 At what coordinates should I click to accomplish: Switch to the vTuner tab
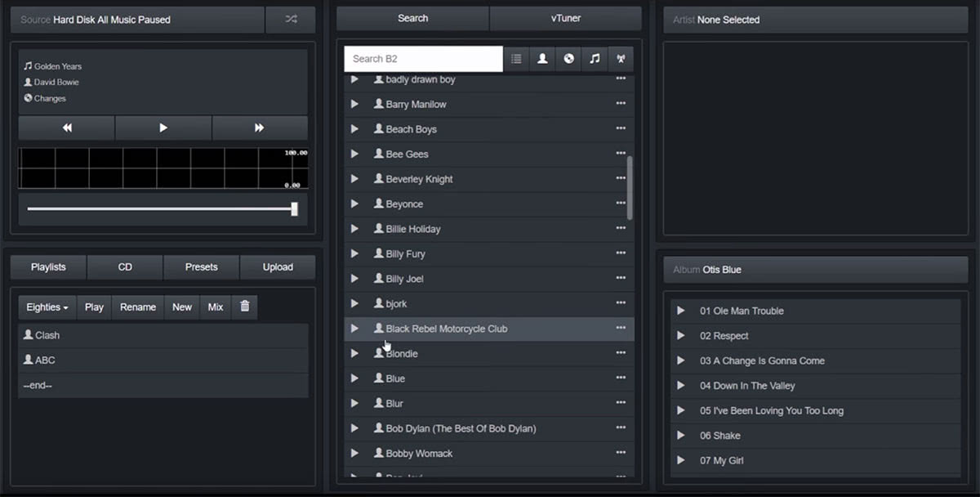pos(566,18)
